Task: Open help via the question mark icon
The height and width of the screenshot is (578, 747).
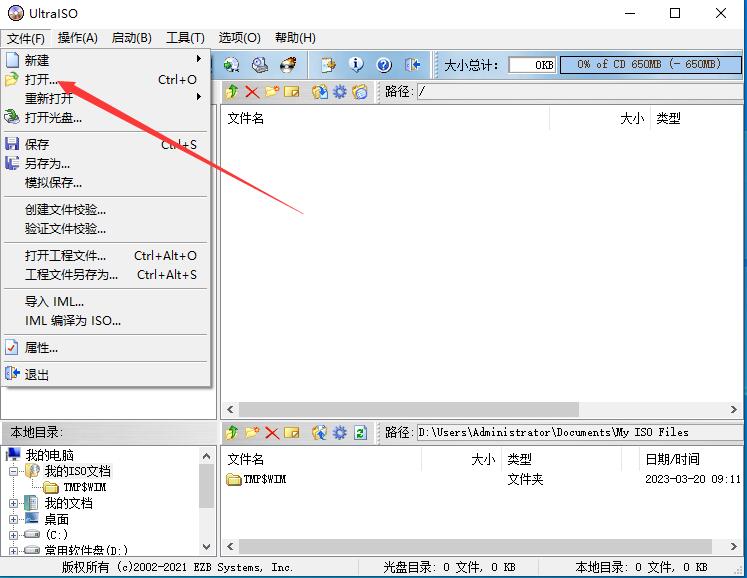Action: 384,64
